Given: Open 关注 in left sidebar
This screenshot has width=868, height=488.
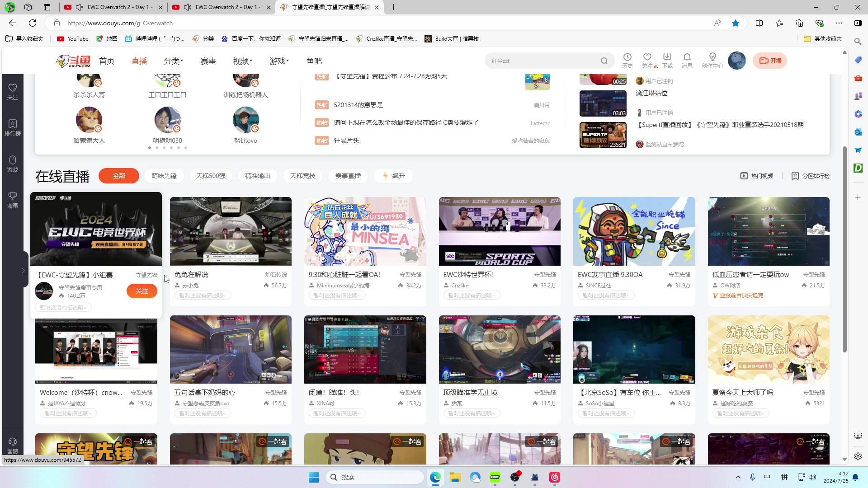Looking at the screenshot, I should tap(13, 92).
